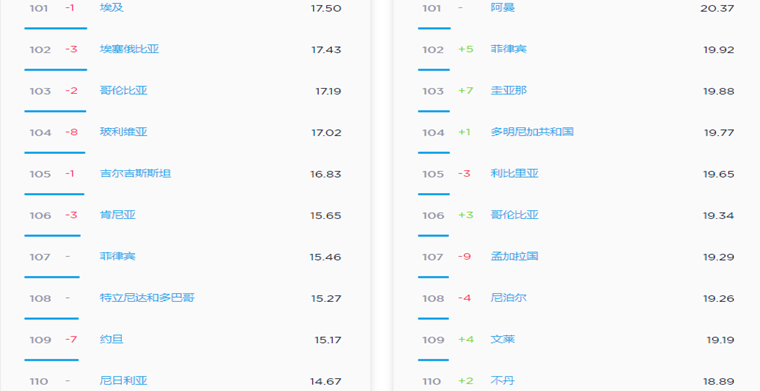Click the score 15.27 for 特立尼达和多巴哥
760x391 pixels.
[x=326, y=298]
